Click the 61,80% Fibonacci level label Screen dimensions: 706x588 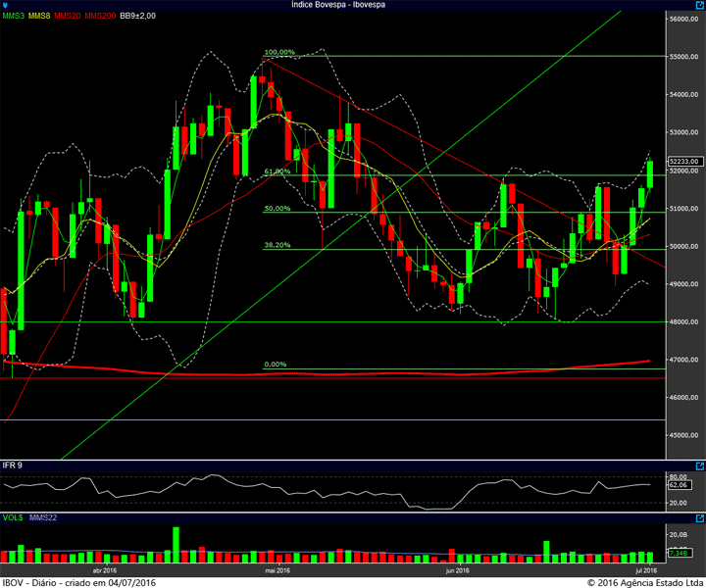coord(277,171)
